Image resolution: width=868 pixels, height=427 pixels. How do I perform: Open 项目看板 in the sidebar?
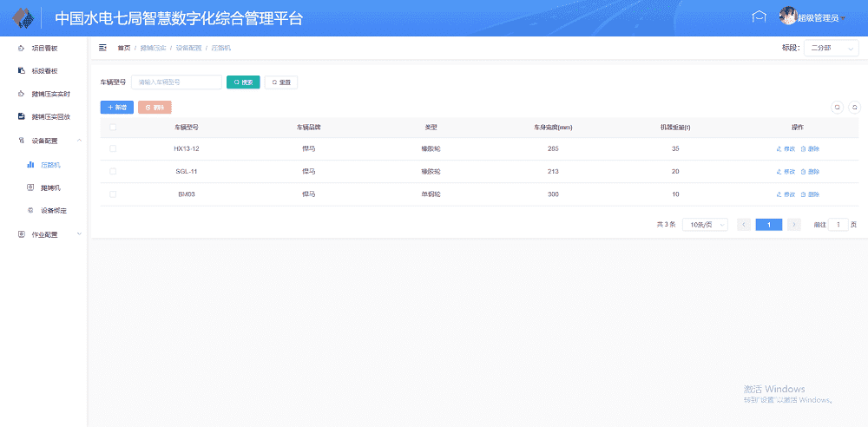pyautogui.click(x=43, y=49)
